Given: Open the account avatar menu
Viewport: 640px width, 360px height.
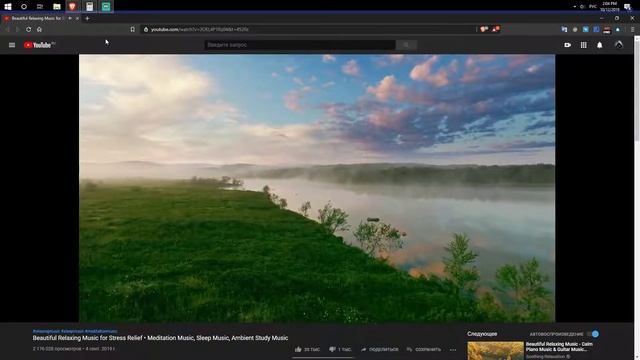Looking at the screenshot, I should [619, 45].
